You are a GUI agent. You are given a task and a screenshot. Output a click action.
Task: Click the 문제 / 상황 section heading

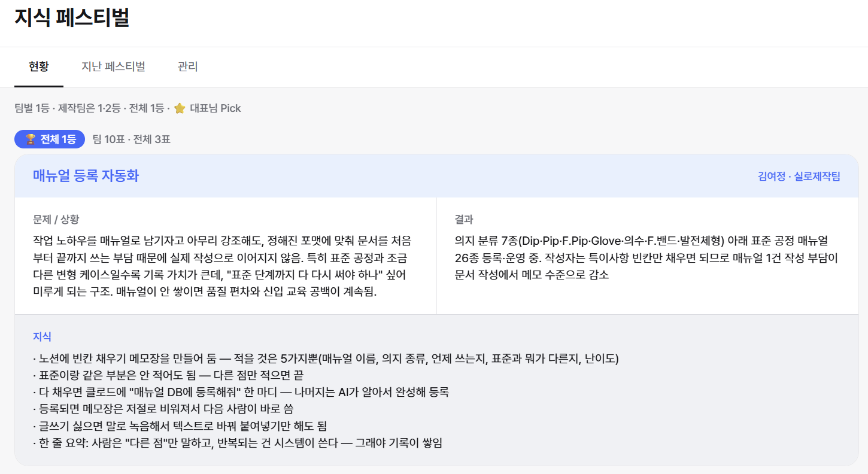(56, 220)
